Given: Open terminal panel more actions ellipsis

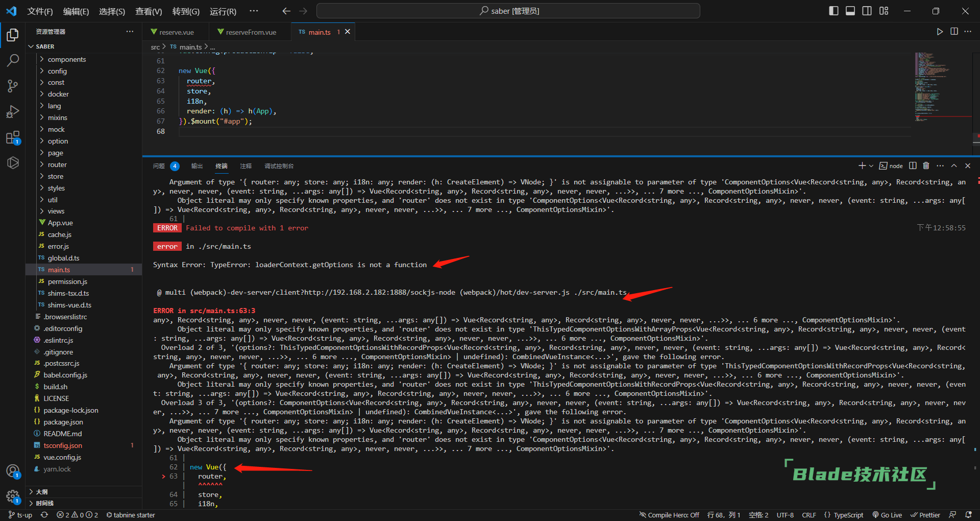Looking at the screenshot, I should pyautogui.click(x=940, y=165).
